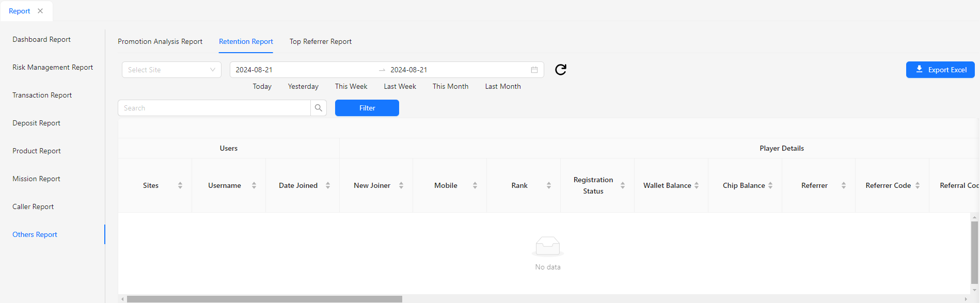Click the blue Filter button

pyautogui.click(x=367, y=108)
